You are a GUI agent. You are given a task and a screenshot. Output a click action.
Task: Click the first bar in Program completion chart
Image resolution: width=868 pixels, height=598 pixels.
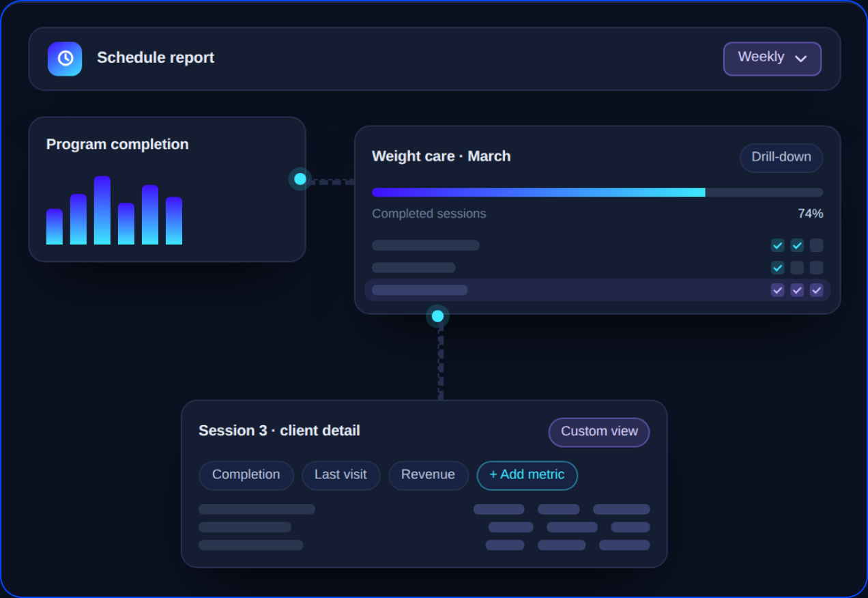[55, 227]
